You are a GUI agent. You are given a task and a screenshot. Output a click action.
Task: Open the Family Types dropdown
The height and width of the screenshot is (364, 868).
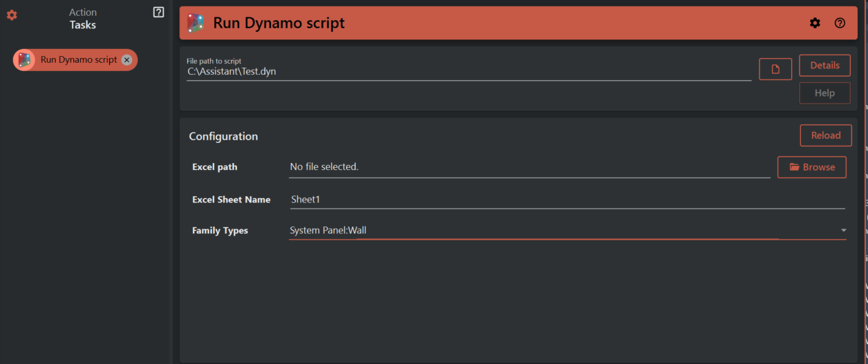[567, 231]
